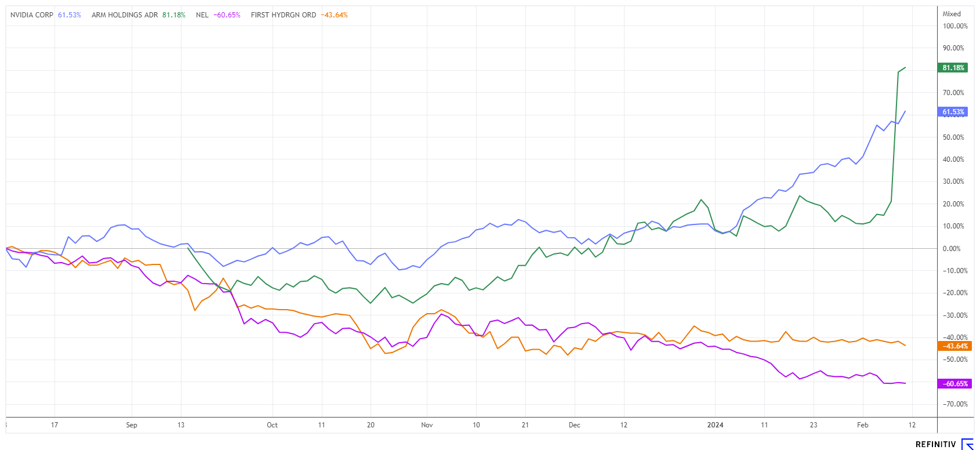Select the NVIDIA CORP legend label
The width and height of the screenshot is (980, 450).
(x=32, y=15)
